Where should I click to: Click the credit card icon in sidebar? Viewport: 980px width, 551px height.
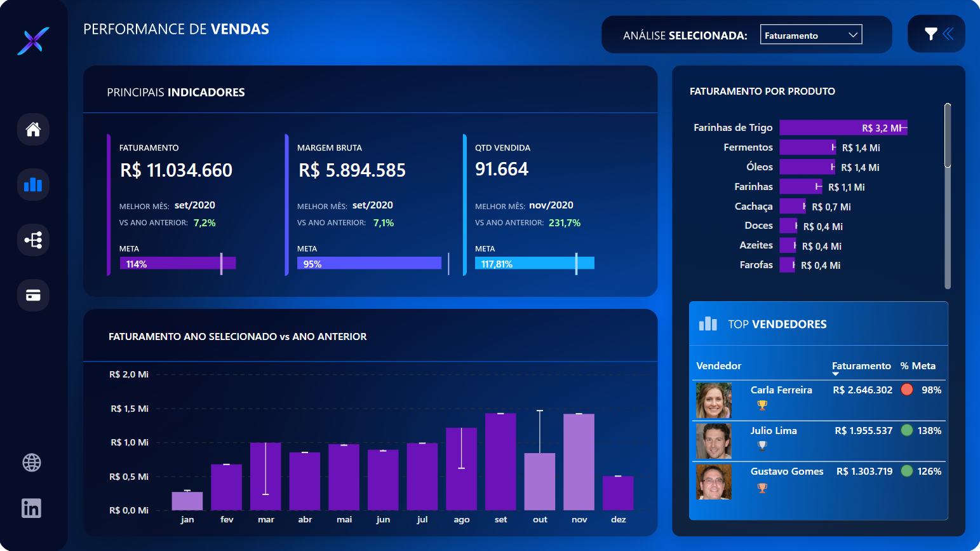point(33,296)
